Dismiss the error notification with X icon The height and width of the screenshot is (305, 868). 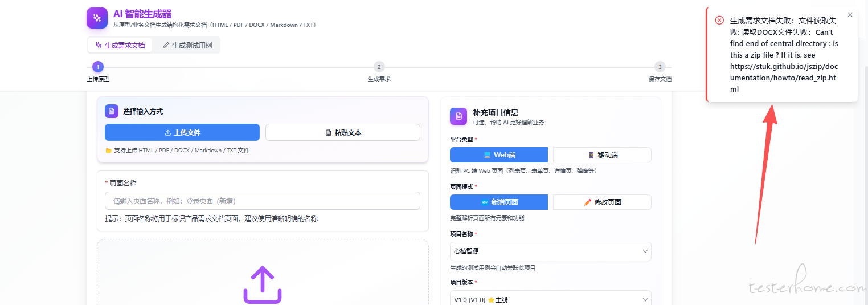pyautogui.click(x=850, y=15)
